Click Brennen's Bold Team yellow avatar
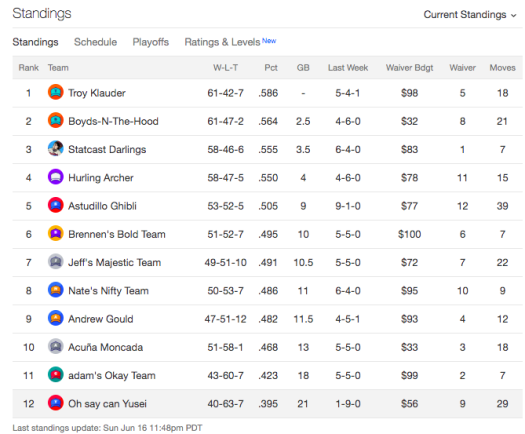 pyautogui.click(x=56, y=234)
